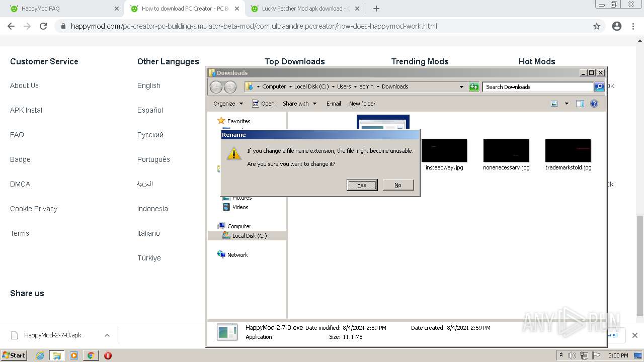The width and height of the screenshot is (644, 362).
Task: Click New folder in the toolbar
Action: (362, 104)
